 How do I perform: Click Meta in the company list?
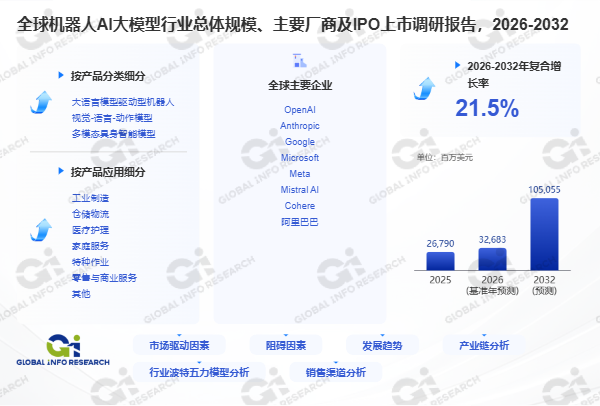coord(300,174)
